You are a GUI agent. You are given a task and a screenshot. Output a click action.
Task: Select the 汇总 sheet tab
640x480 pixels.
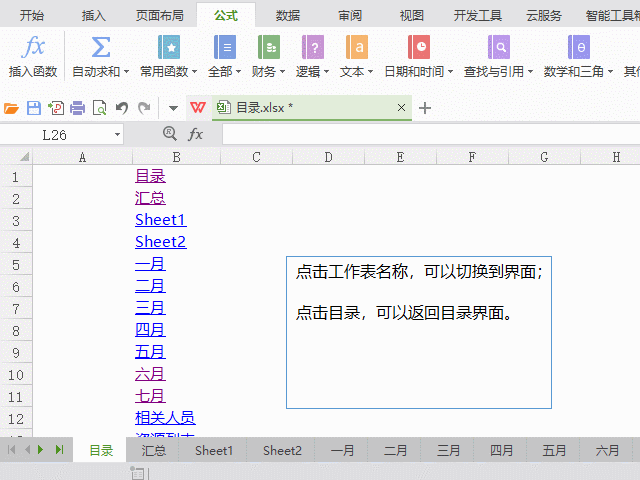[x=154, y=451]
